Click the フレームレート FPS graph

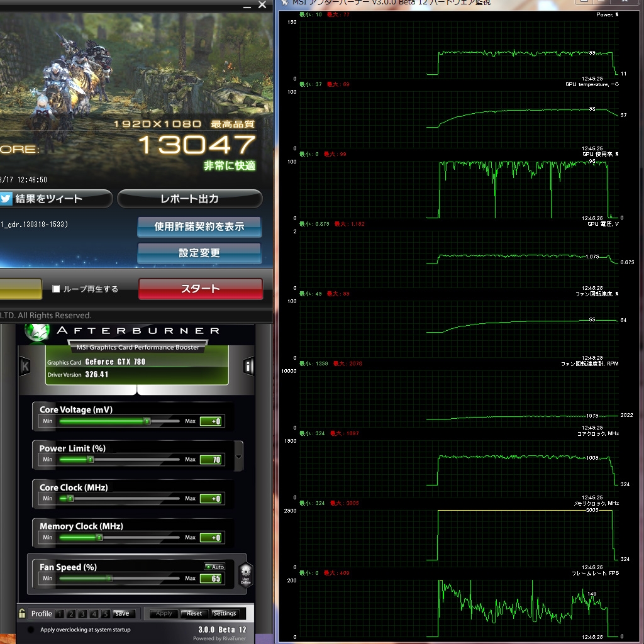pyautogui.click(x=458, y=608)
